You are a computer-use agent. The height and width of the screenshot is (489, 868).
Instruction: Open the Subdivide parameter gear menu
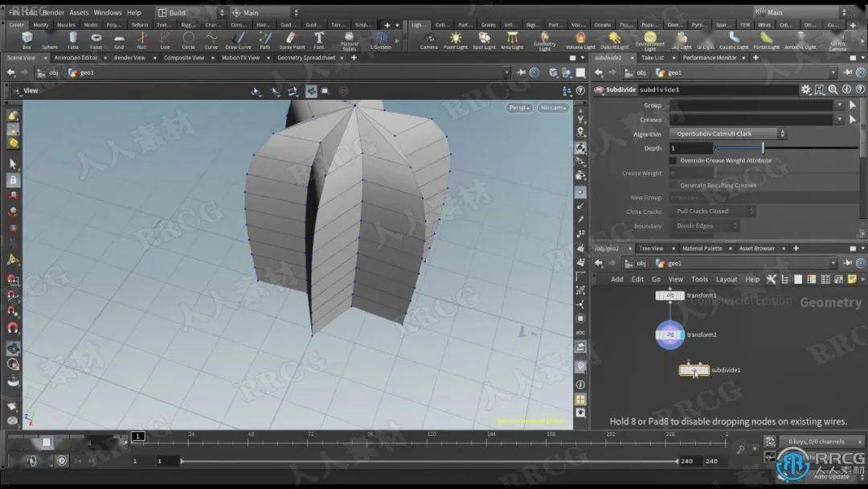pyautogui.click(x=805, y=90)
